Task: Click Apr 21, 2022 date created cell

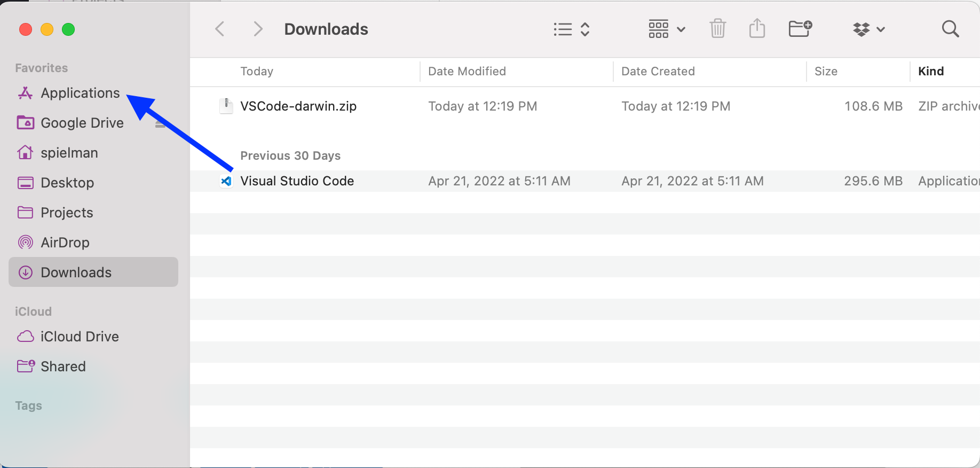Action: point(692,181)
